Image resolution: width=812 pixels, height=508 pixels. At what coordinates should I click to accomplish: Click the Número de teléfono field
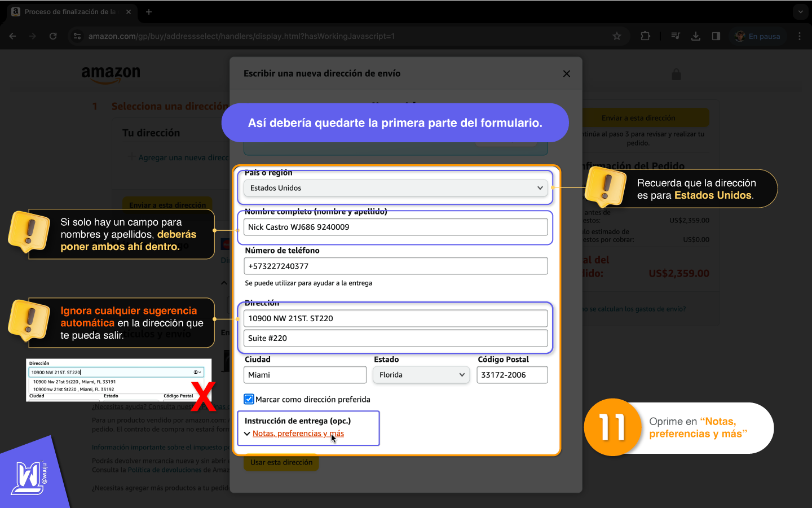click(395, 266)
